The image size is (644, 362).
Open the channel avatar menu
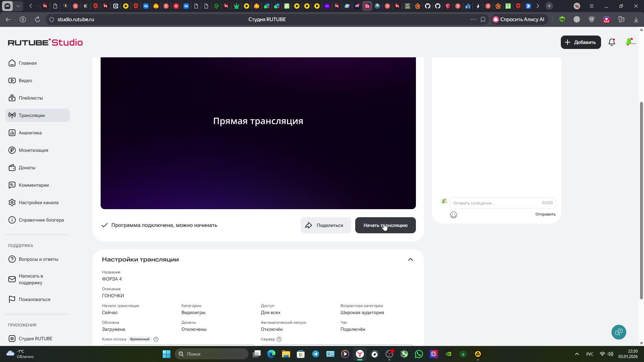630,42
